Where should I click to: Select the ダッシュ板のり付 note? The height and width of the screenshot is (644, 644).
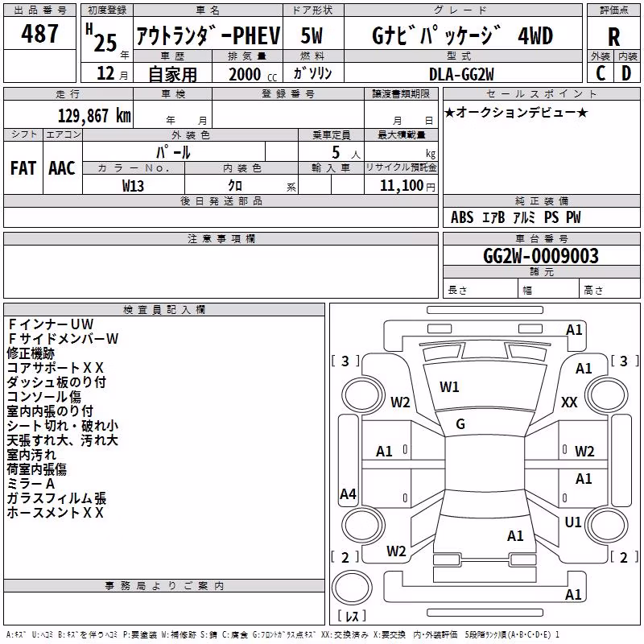pos(56,382)
